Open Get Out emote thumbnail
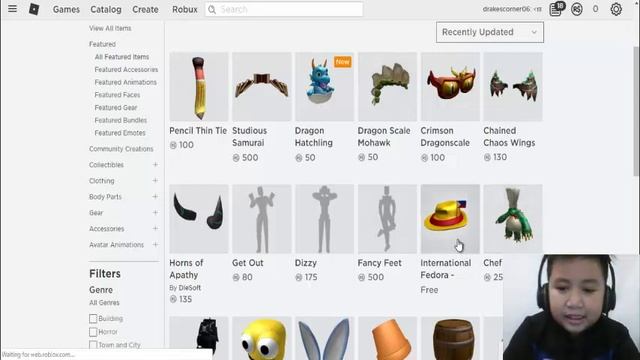 coord(262,219)
